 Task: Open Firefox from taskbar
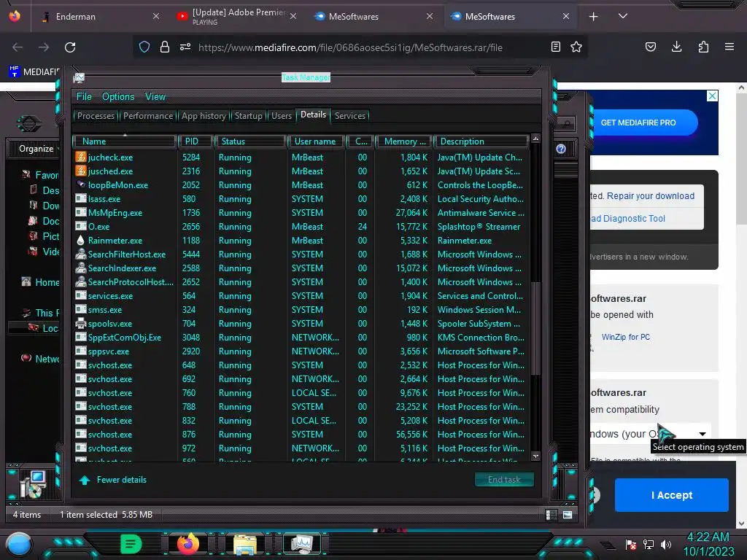pos(188,544)
